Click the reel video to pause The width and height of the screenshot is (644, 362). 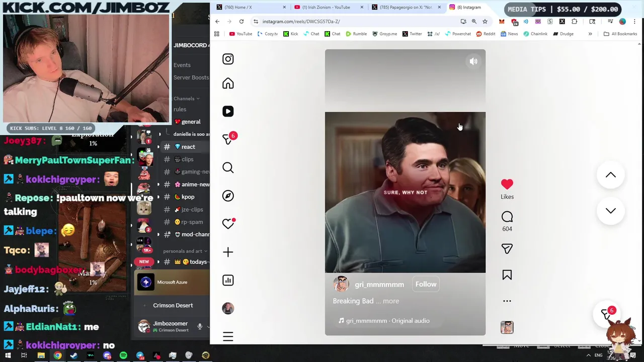[x=405, y=192]
